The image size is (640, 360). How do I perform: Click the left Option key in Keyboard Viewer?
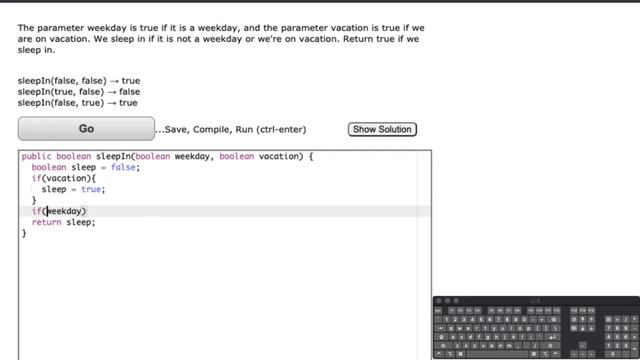(x=450, y=354)
